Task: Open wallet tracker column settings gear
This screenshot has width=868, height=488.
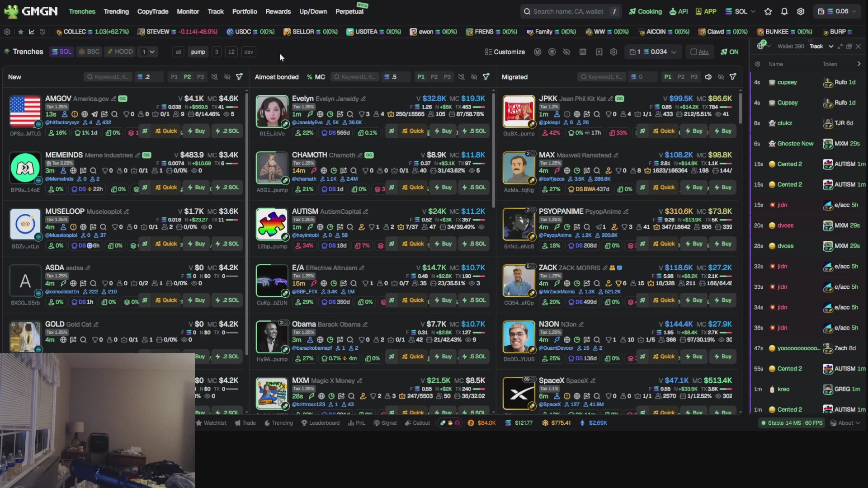Action: (758, 64)
